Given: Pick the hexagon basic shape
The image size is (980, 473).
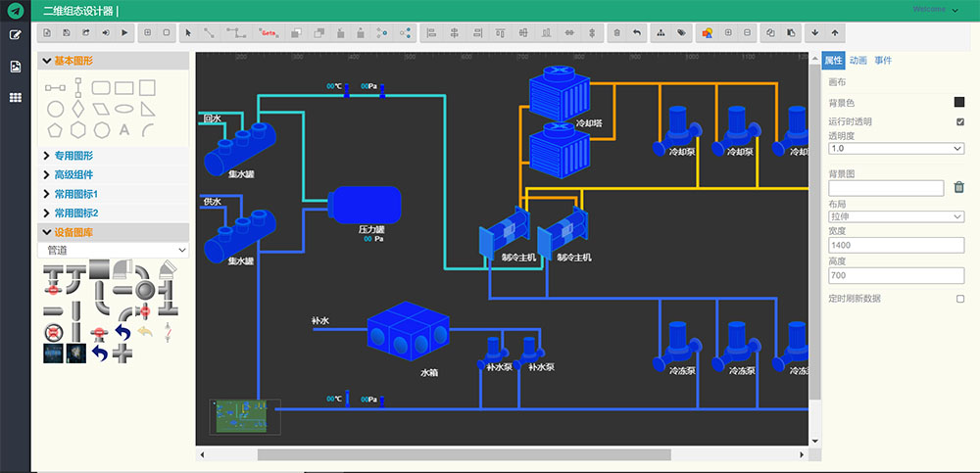Looking at the screenshot, I should click(78, 130).
